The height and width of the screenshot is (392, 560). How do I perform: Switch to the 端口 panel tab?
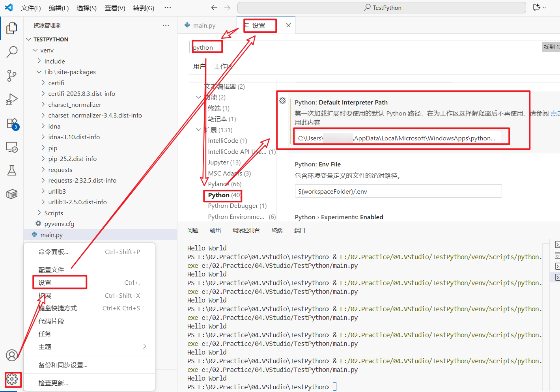tap(300, 230)
